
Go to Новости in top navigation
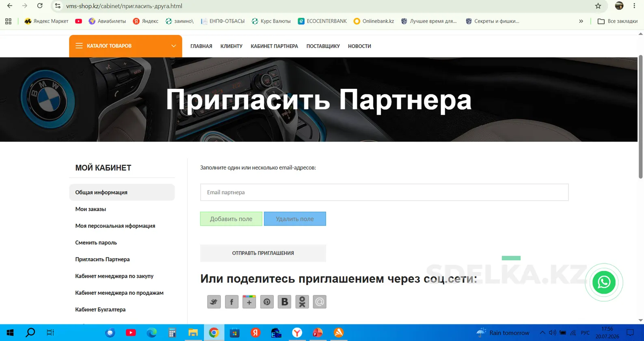[359, 46]
